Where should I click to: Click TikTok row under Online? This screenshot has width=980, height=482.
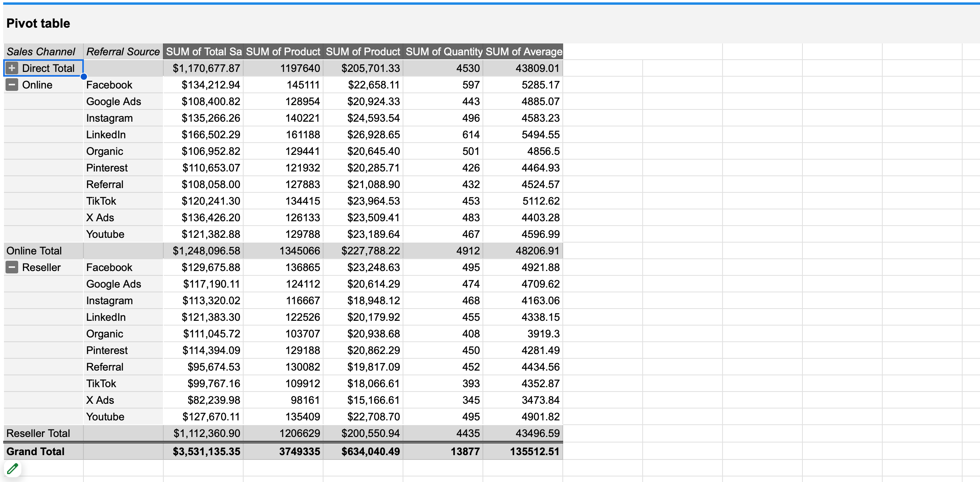coord(123,201)
